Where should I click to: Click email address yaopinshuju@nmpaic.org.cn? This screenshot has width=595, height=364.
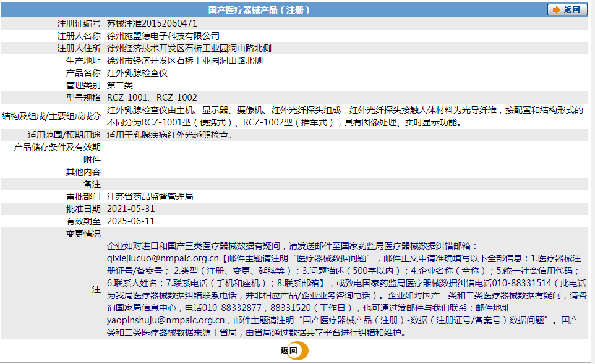pos(166,320)
